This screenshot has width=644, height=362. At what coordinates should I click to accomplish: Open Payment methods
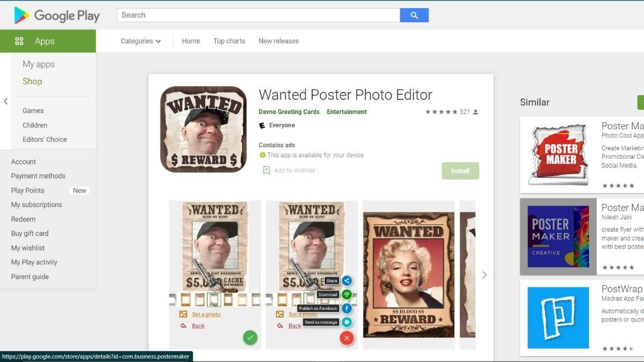click(38, 176)
